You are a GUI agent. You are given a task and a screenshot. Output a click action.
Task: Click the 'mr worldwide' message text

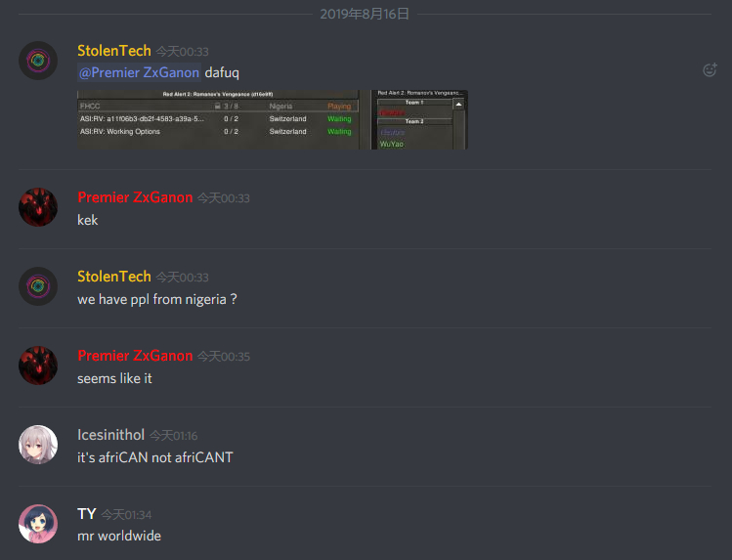pyautogui.click(x=119, y=536)
